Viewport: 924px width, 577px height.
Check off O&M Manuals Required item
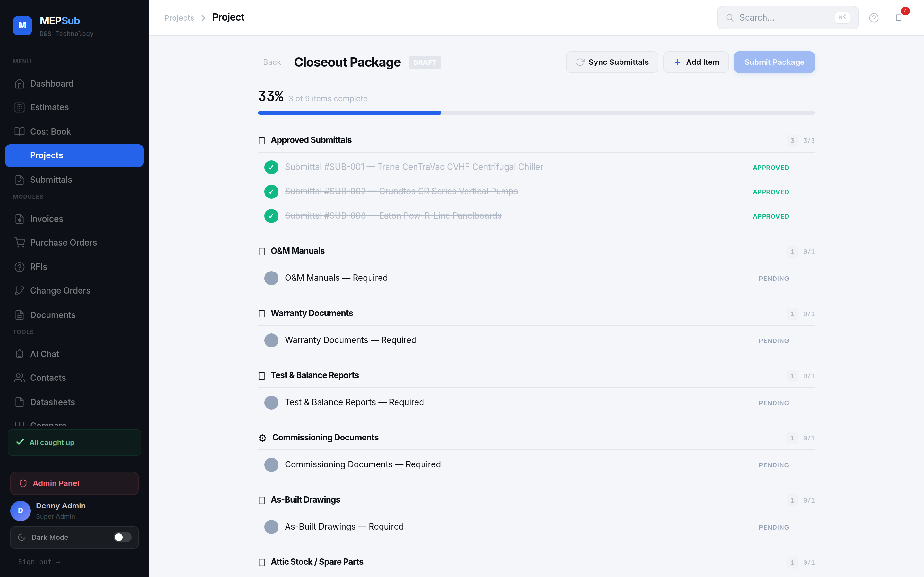(271, 278)
